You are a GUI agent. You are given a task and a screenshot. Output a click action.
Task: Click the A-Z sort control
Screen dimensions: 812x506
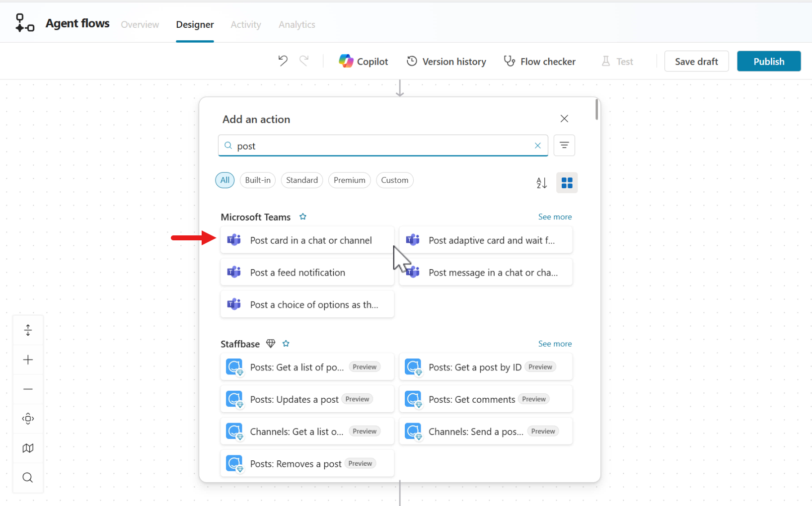pos(541,183)
